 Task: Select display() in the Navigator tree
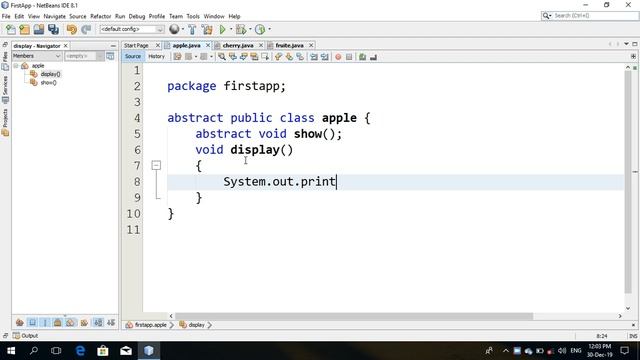[x=50, y=74]
